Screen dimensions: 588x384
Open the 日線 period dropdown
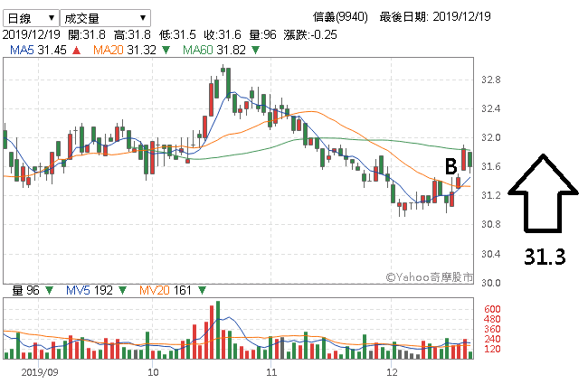(31, 17)
